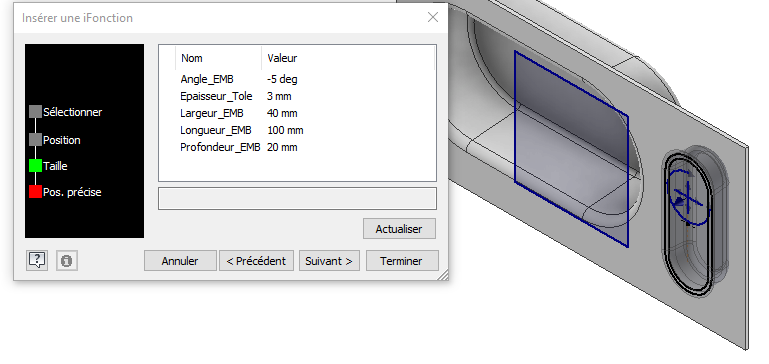Screen dimensions: 769x364
Task: Click the dialog resize grip in its corner
Action: tap(443, 275)
